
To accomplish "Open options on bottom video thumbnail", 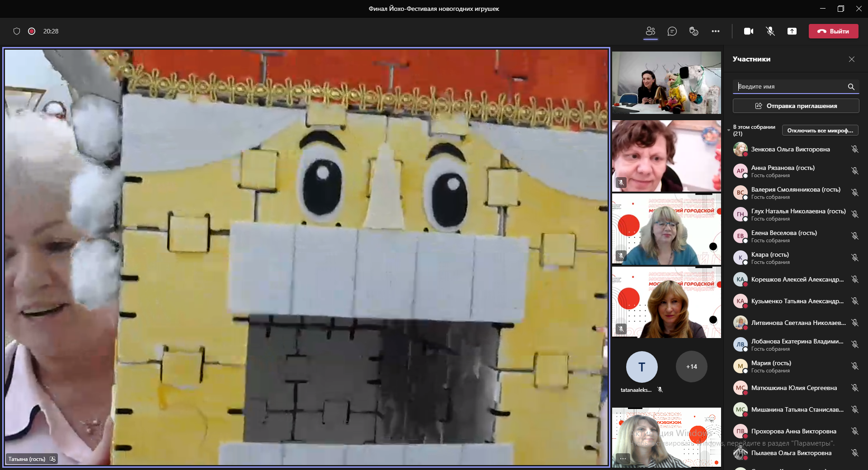I will (623, 459).
